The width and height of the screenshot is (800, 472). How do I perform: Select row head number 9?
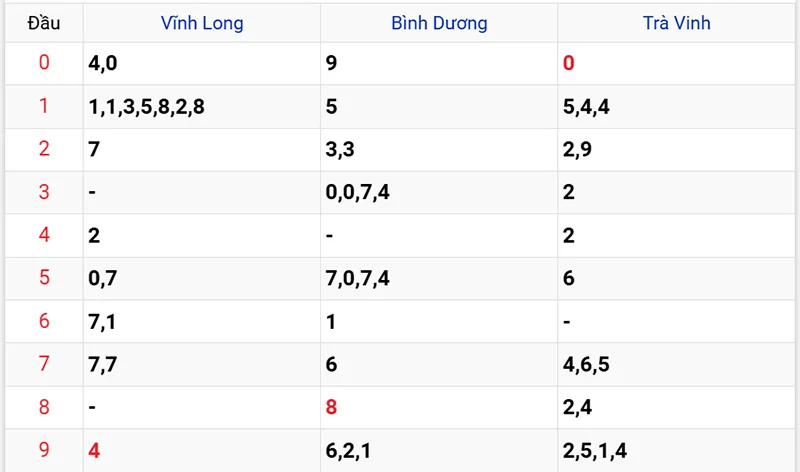[x=44, y=449]
